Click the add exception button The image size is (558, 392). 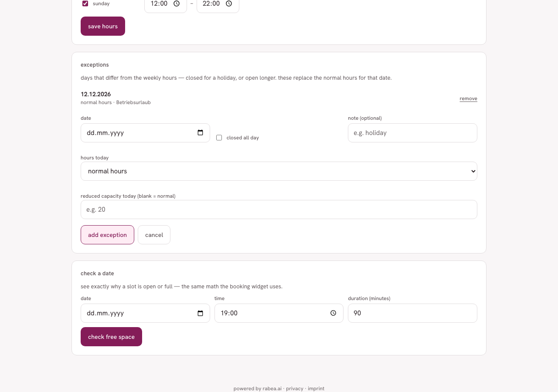click(x=107, y=235)
